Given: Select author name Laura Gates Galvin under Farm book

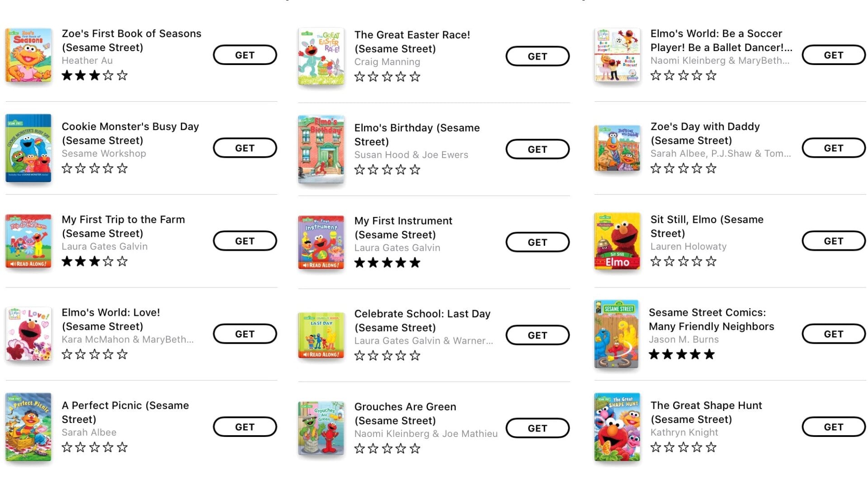Looking at the screenshot, I should (x=104, y=247).
